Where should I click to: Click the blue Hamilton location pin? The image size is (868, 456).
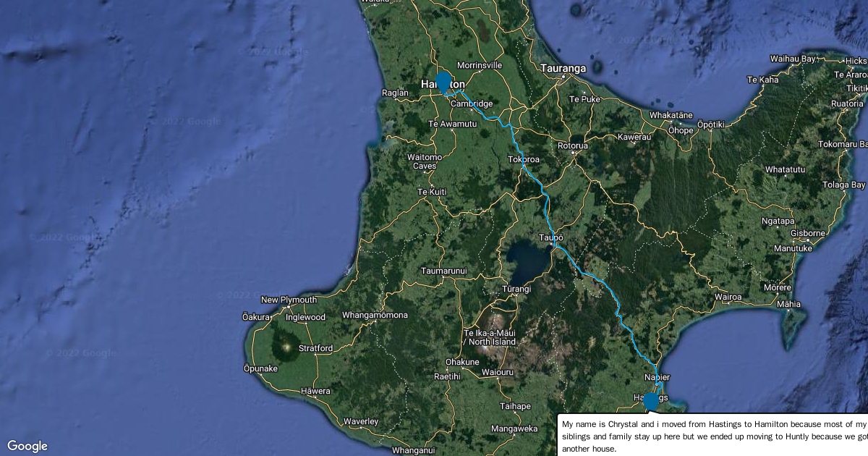tap(443, 82)
